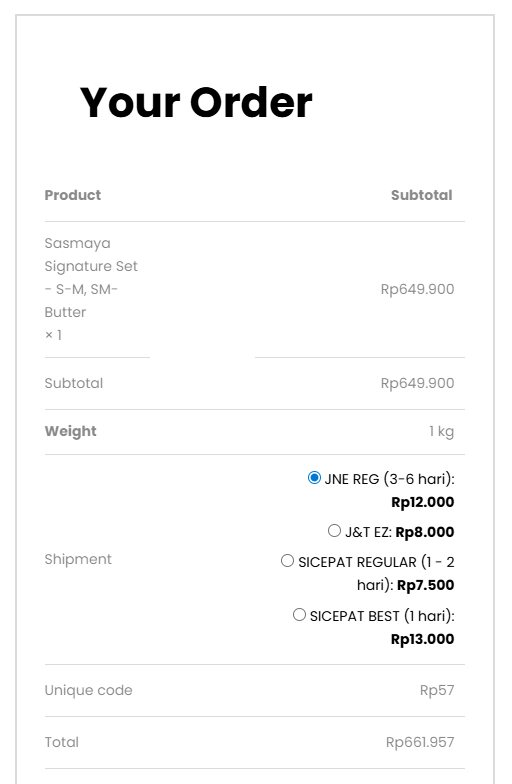The image size is (512, 784).
Task: Click the 1 kg weight value
Action: (442, 431)
